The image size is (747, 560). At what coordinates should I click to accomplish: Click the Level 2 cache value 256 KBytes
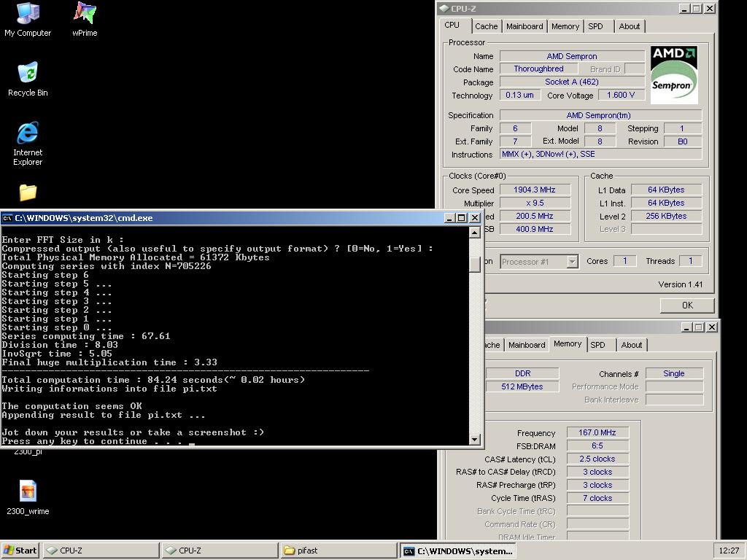point(666,216)
